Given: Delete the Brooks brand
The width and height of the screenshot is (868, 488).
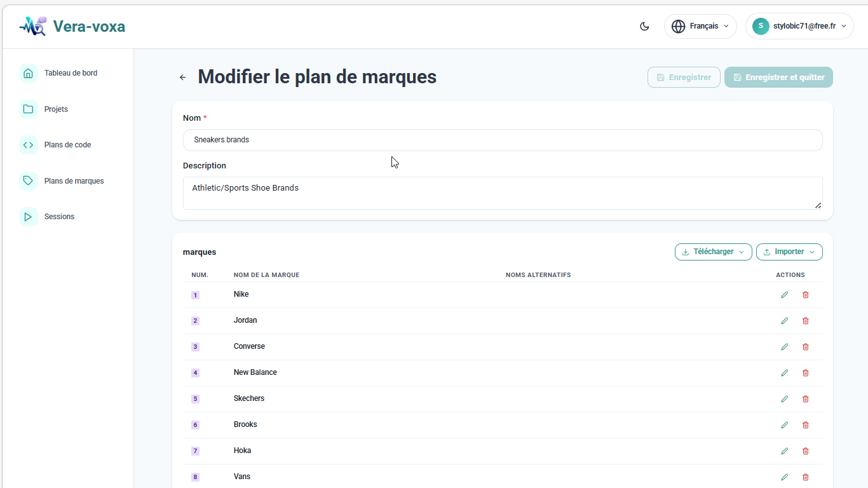Looking at the screenshot, I should tap(806, 425).
